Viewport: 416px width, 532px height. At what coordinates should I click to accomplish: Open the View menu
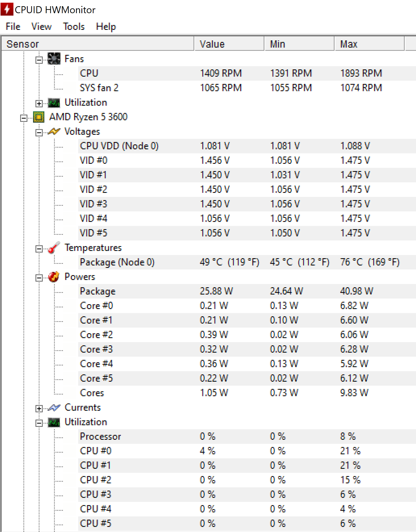pyautogui.click(x=41, y=26)
